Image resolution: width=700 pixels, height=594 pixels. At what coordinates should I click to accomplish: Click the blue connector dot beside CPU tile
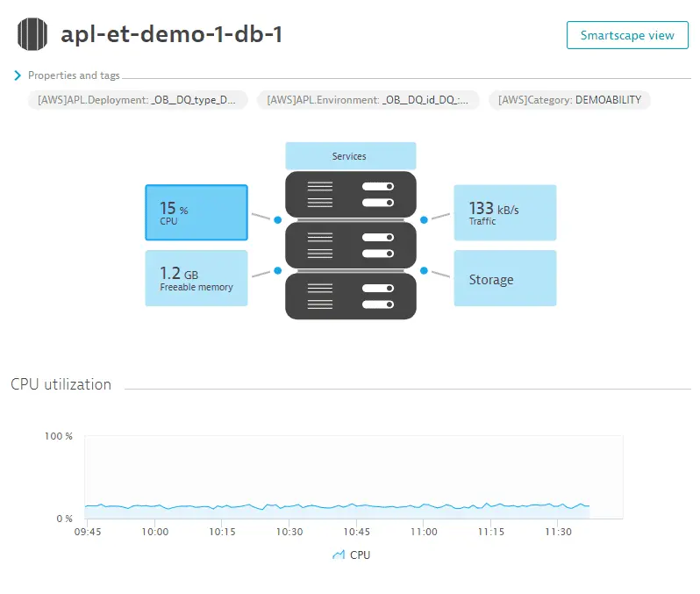[278, 219]
